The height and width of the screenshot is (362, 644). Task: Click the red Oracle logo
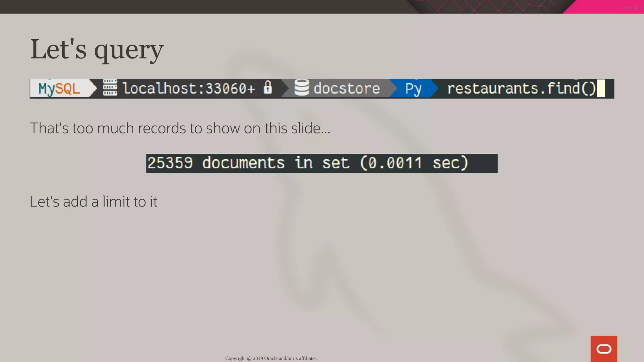603,348
